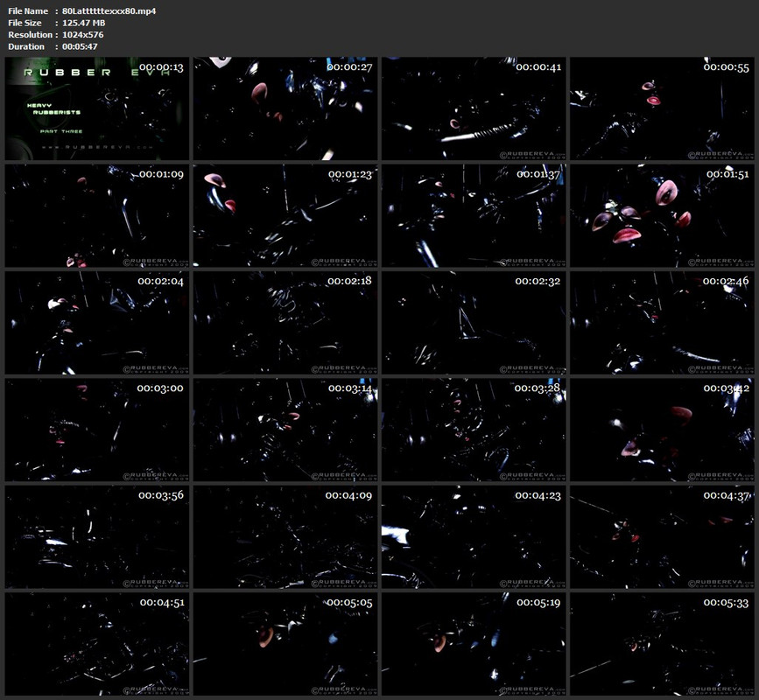Select the thumbnail timestamped 00:01:09

pyautogui.click(x=97, y=216)
